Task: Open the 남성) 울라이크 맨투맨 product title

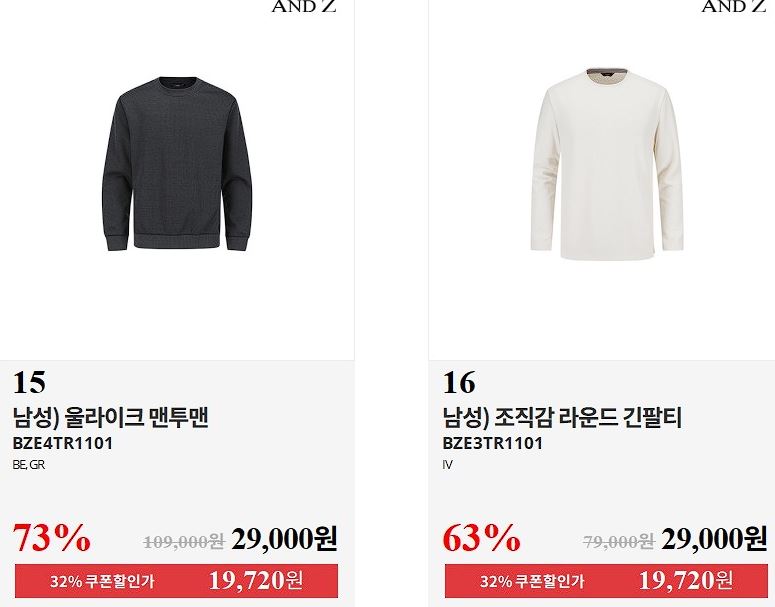Action: [x=110, y=417]
